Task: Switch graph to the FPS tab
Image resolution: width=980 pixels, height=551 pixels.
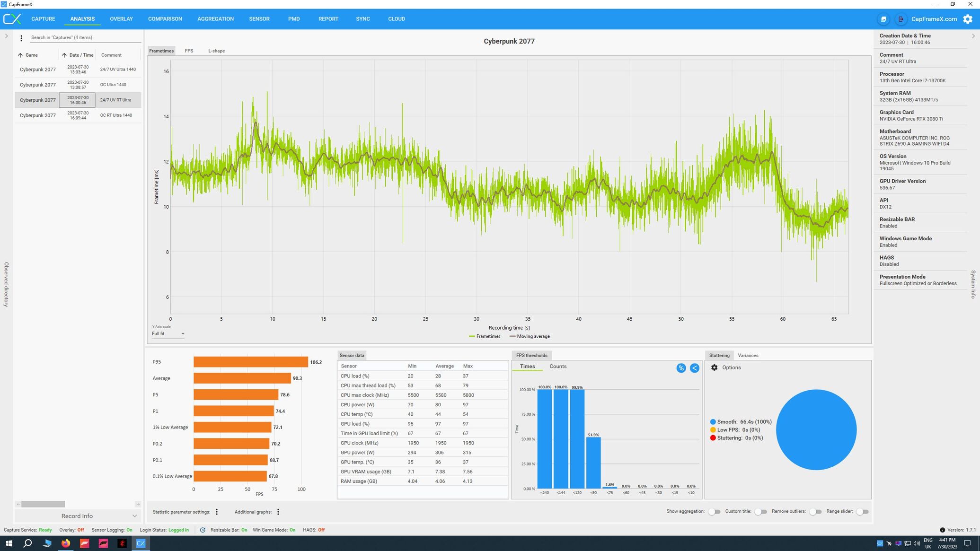Action: (189, 51)
